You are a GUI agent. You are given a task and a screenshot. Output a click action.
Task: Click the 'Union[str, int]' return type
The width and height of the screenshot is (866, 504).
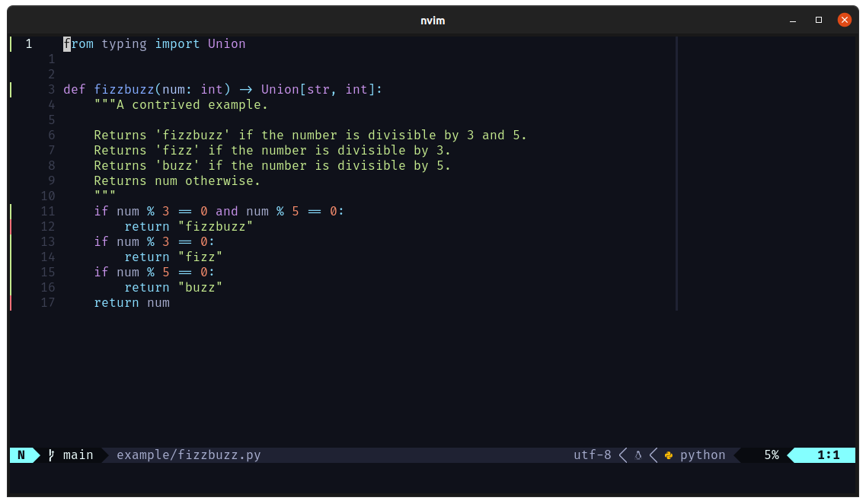point(318,89)
